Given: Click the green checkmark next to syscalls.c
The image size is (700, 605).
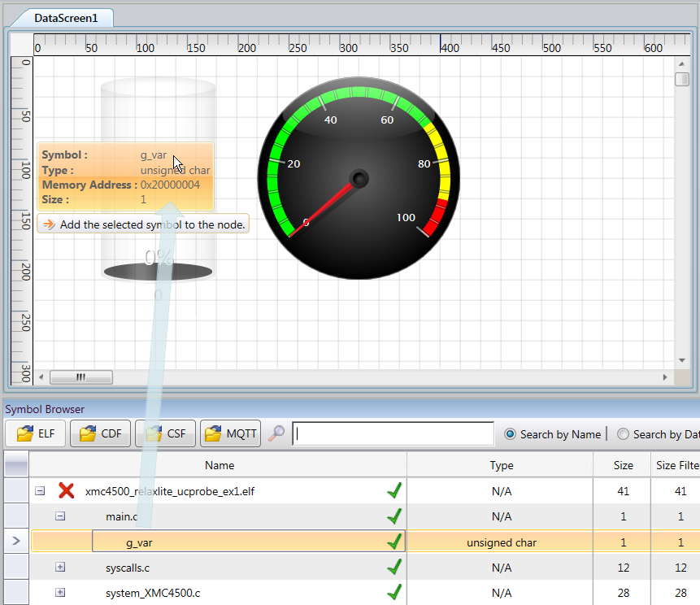Looking at the screenshot, I should click(394, 568).
